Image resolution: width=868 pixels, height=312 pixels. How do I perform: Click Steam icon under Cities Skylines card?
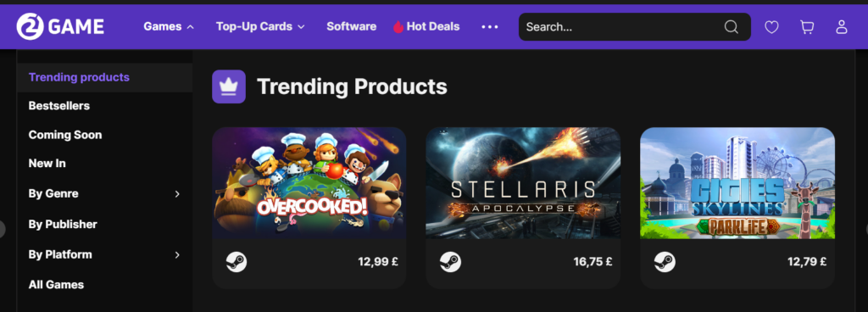[665, 262]
